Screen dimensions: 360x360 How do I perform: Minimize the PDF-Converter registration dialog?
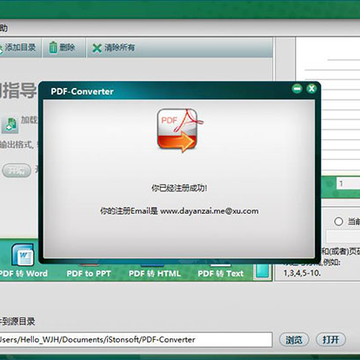coord(297,89)
